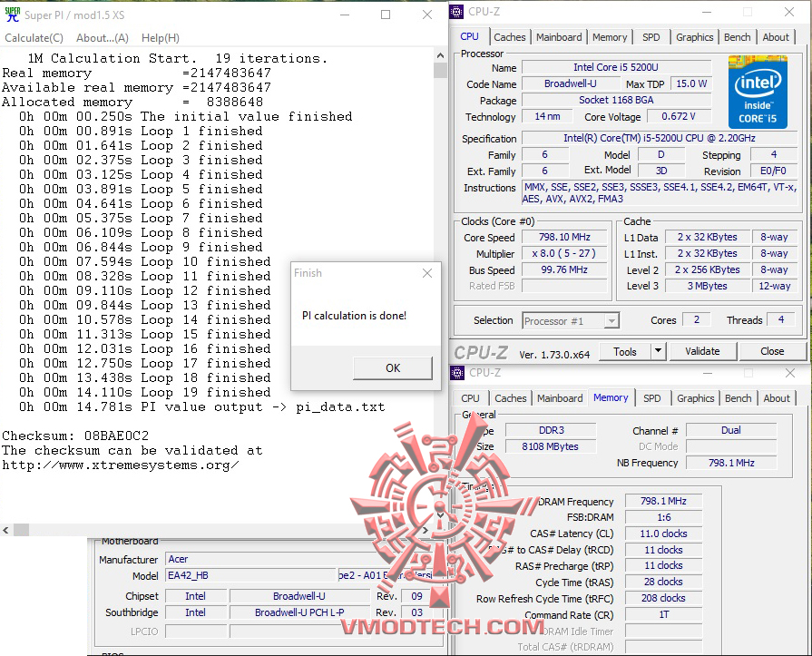Click OK in the Finish dialog

pyautogui.click(x=393, y=368)
